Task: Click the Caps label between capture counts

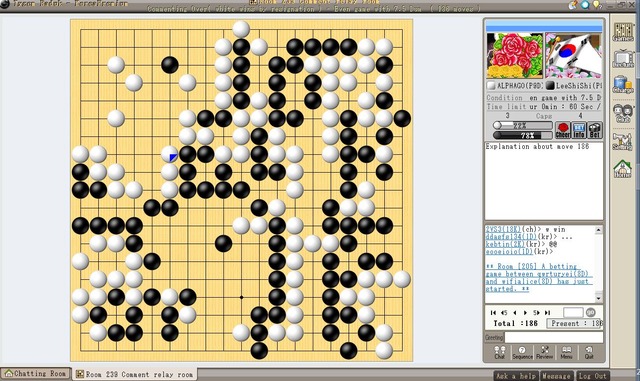Action: [x=544, y=116]
